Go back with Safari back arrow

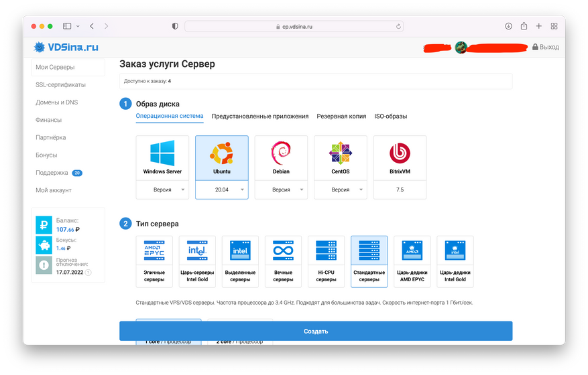coord(92,26)
